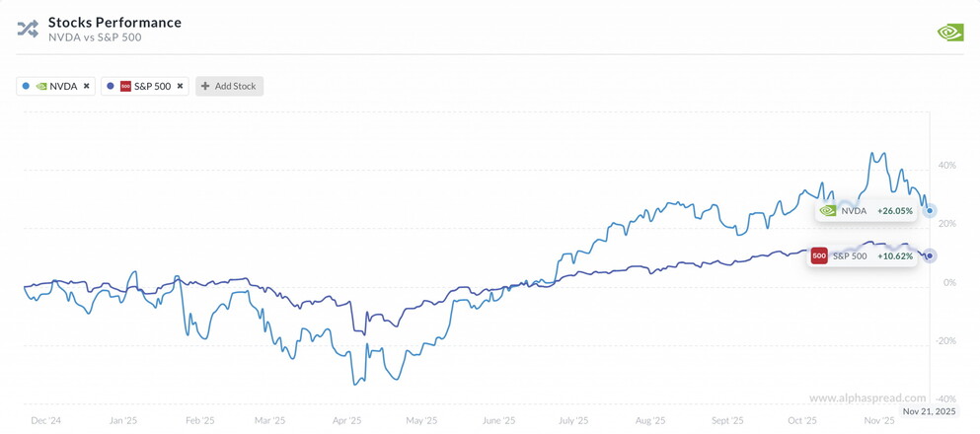The height and width of the screenshot is (434, 980).
Task: Click the red 500 logo in S&P chip
Action: point(125,87)
